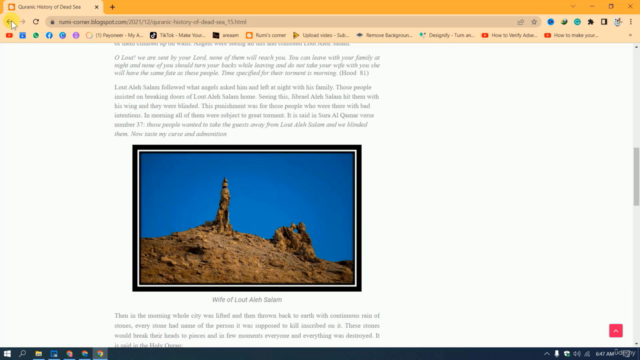
Task: Go back to the previous page
Action: click(9, 22)
